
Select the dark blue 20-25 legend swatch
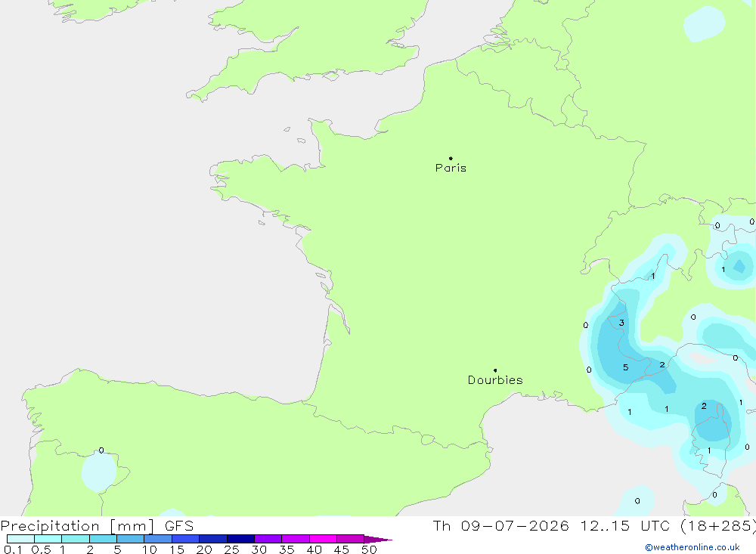coord(212,539)
